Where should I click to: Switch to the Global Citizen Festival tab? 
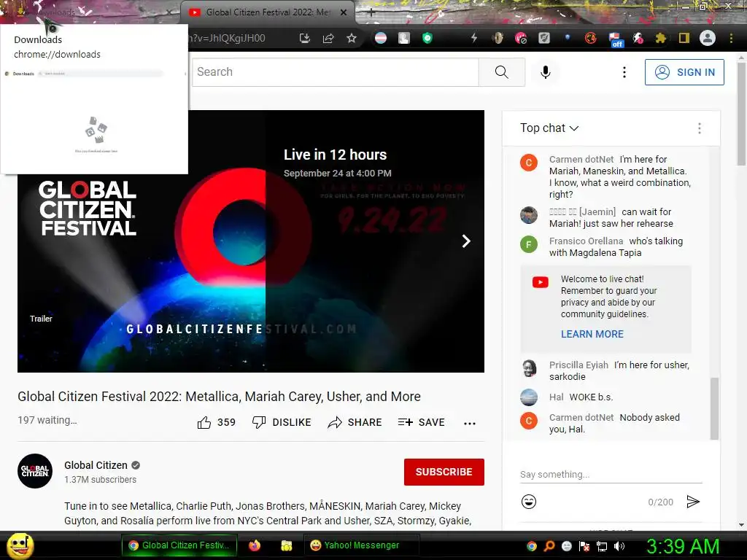[268, 12]
